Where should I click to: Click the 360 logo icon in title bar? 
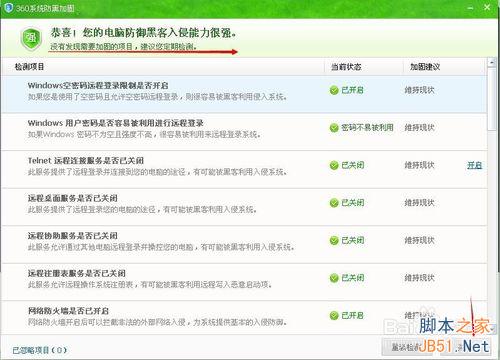[8, 7]
